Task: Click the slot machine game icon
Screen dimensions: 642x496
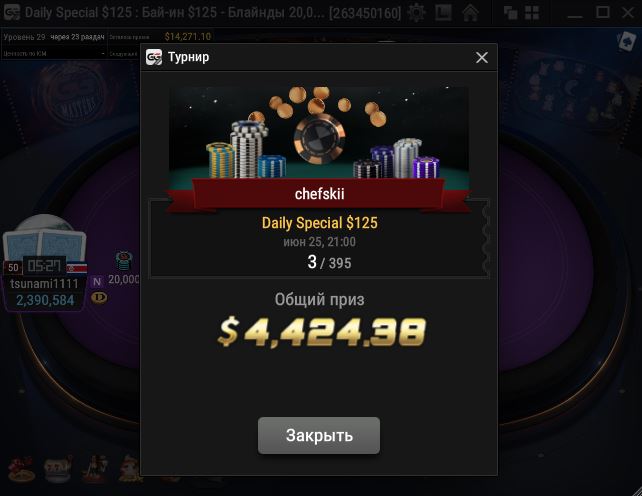Action: (57, 468)
